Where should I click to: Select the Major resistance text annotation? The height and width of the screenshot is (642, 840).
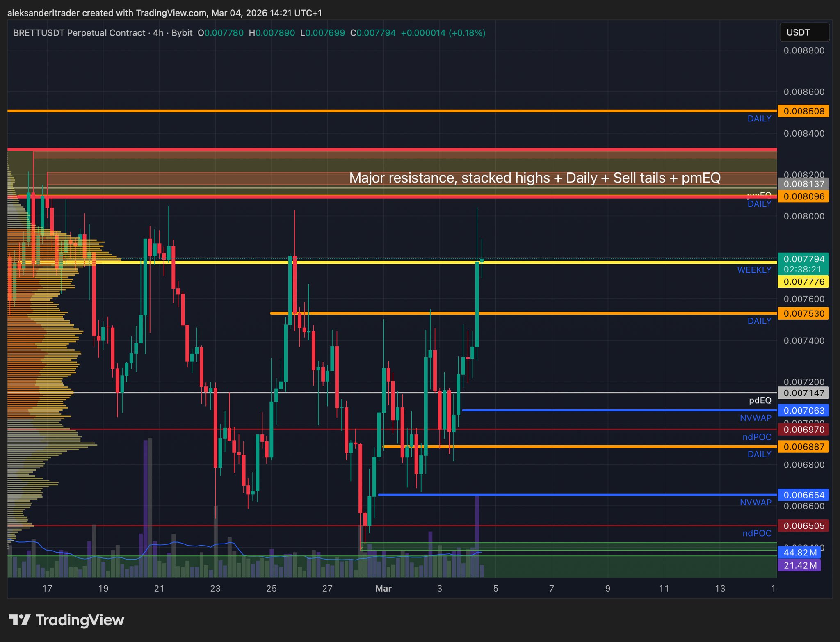pyautogui.click(x=534, y=178)
